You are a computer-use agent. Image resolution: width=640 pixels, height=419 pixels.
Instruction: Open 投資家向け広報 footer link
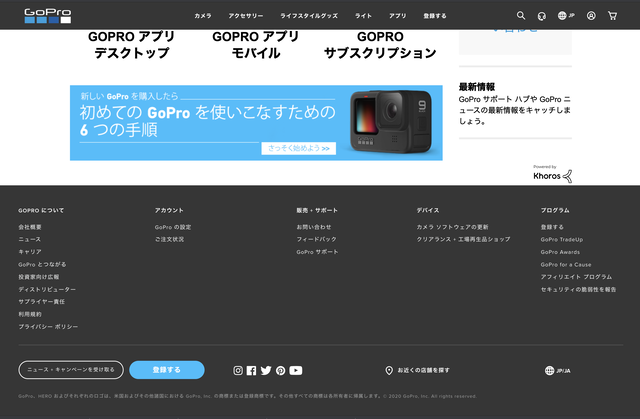[x=39, y=277]
